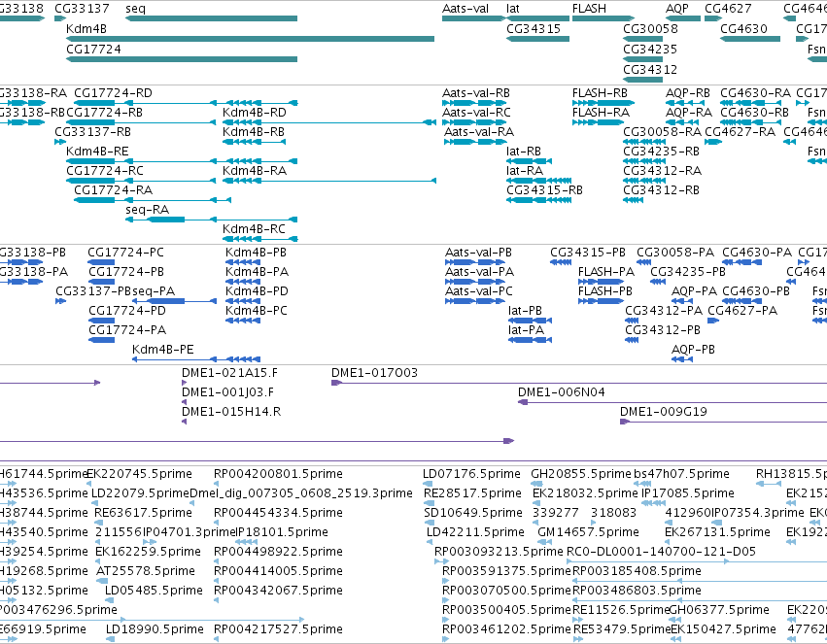Open the CG34315 gene entry
This screenshot has height=644, width=827.
tap(537, 39)
